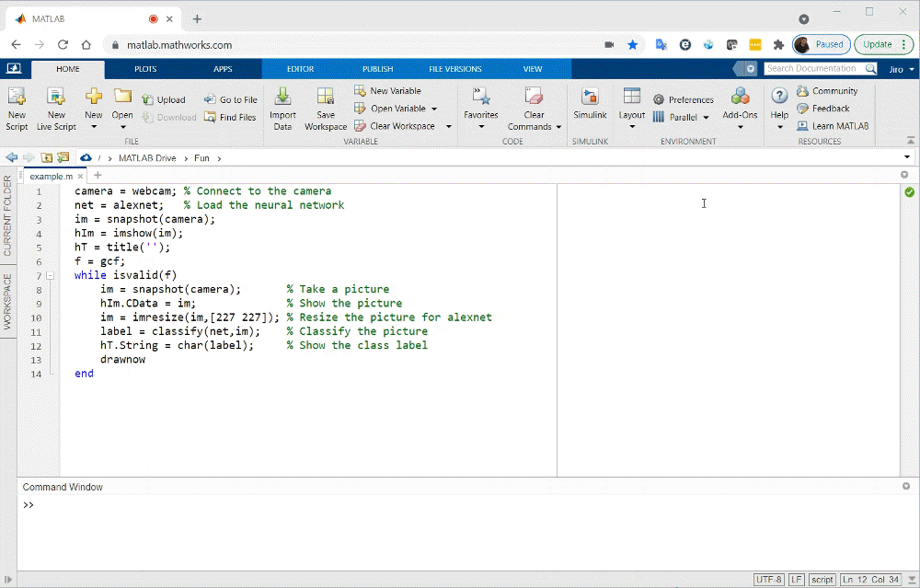The height and width of the screenshot is (588, 920).
Task: Bookmark page with the star icon
Action: [x=633, y=44]
